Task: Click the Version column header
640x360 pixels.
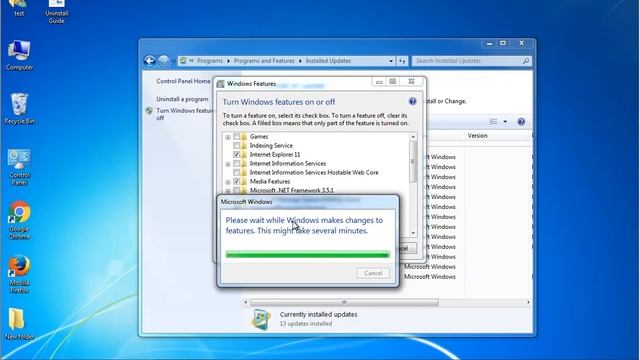Action: coord(477,136)
